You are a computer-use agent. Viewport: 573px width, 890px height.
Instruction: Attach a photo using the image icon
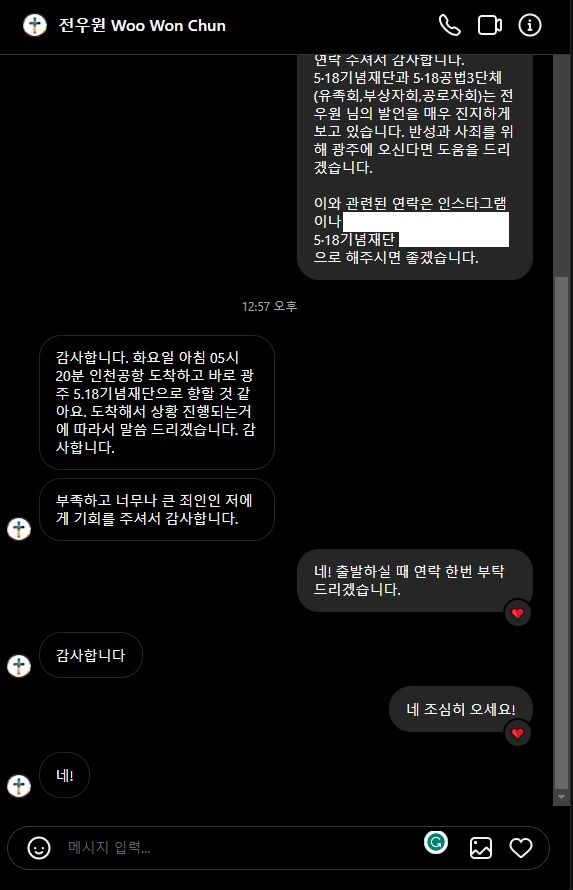(481, 848)
